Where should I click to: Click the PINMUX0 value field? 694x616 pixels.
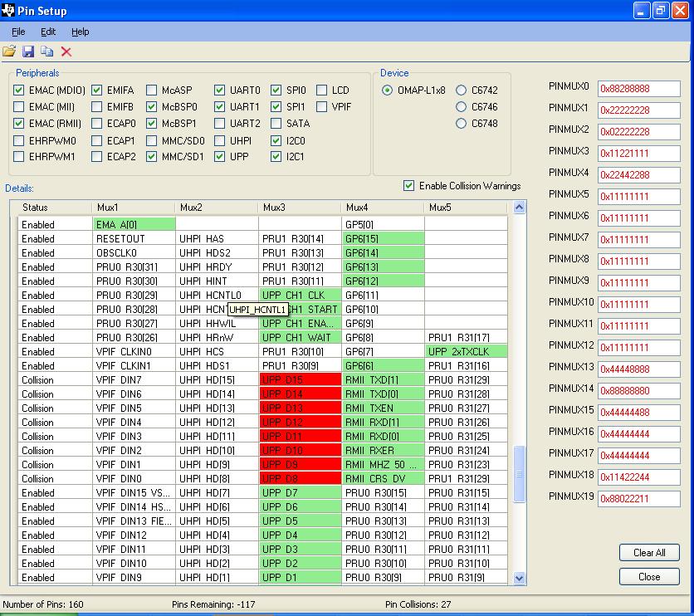pyautogui.click(x=638, y=89)
